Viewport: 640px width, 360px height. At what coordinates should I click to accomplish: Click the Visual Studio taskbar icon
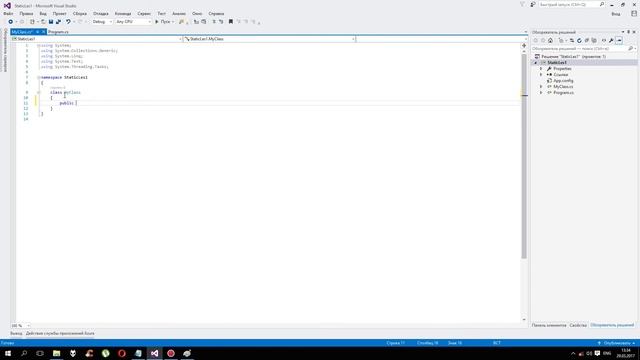click(155, 353)
